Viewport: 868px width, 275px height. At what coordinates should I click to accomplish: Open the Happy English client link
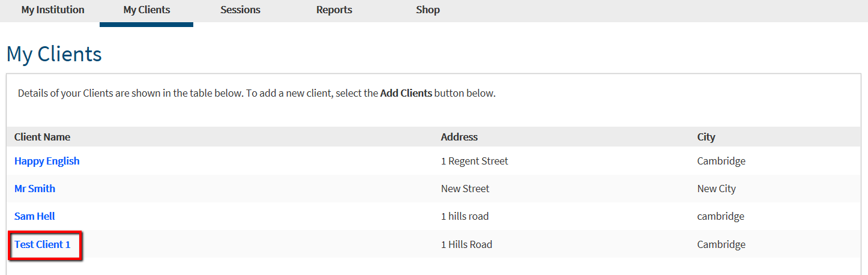[x=47, y=161]
